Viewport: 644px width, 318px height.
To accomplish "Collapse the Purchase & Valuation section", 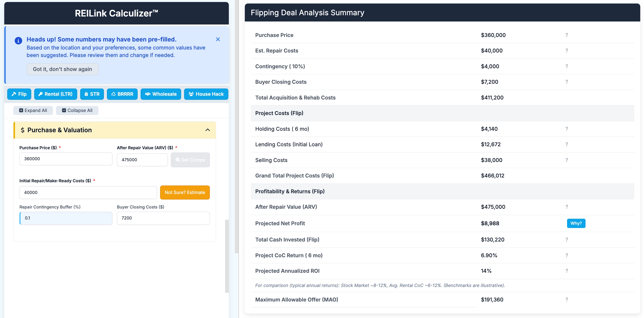I will coord(207,130).
